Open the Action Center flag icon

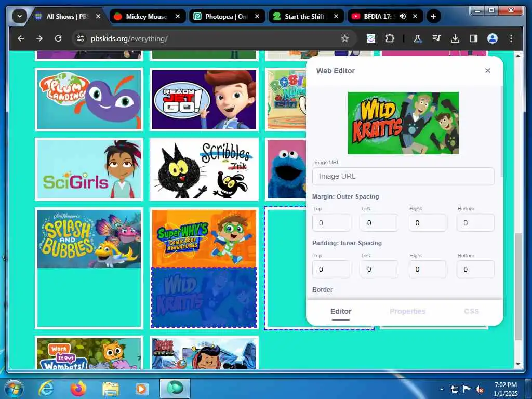467,389
